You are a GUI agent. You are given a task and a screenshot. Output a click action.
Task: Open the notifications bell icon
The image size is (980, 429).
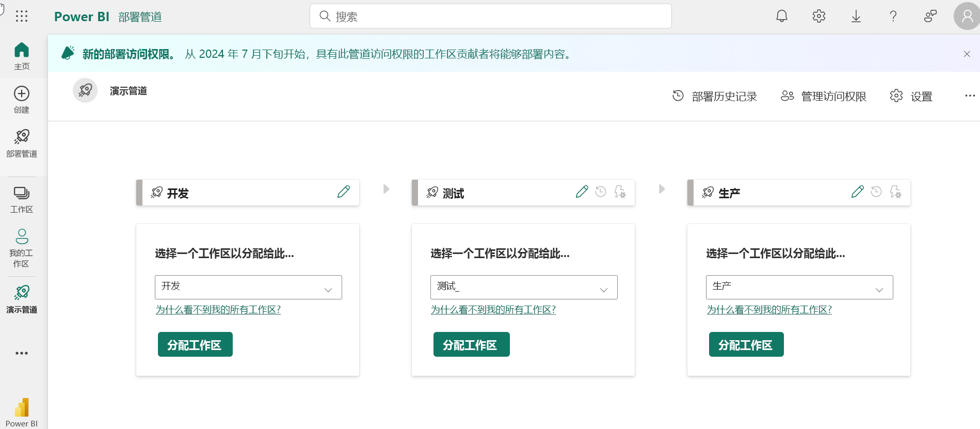click(782, 16)
